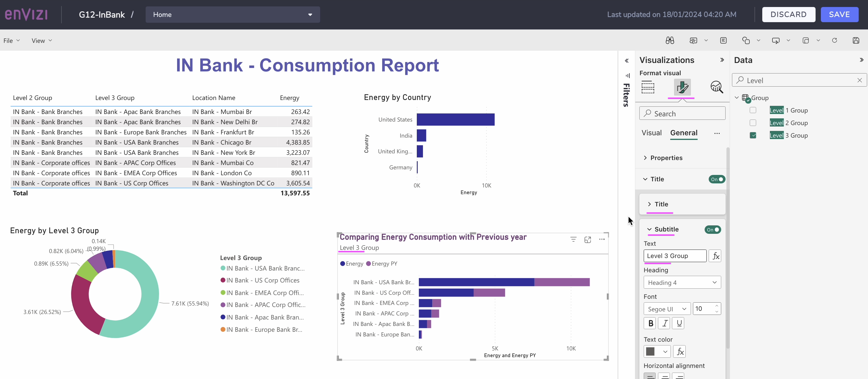Open the View menu
The height and width of the screenshot is (379, 868).
coord(41,40)
